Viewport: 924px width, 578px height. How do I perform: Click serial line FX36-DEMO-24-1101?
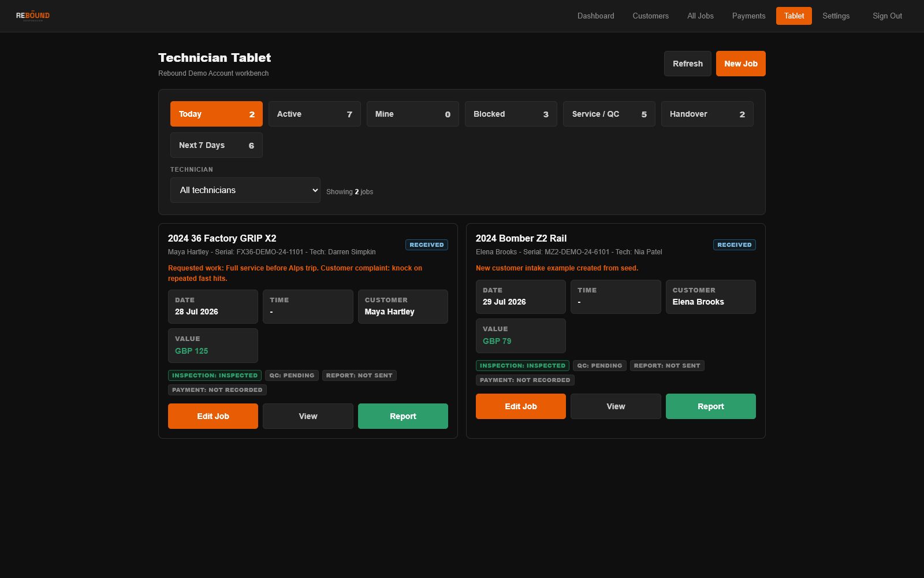(271, 252)
